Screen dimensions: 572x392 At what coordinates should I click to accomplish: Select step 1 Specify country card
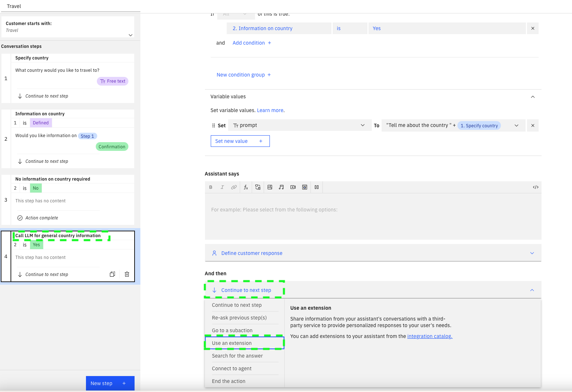click(x=68, y=78)
